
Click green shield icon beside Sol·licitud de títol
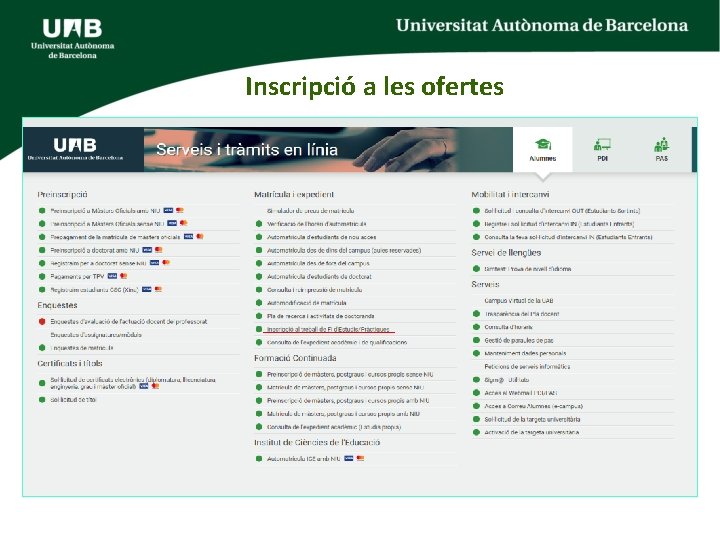point(42,399)
